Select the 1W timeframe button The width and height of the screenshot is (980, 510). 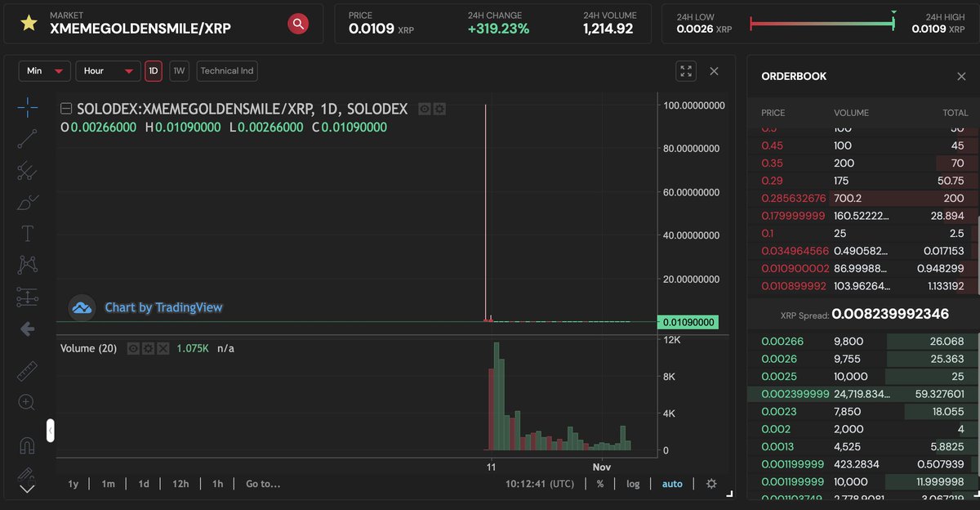tap(180, 71)
